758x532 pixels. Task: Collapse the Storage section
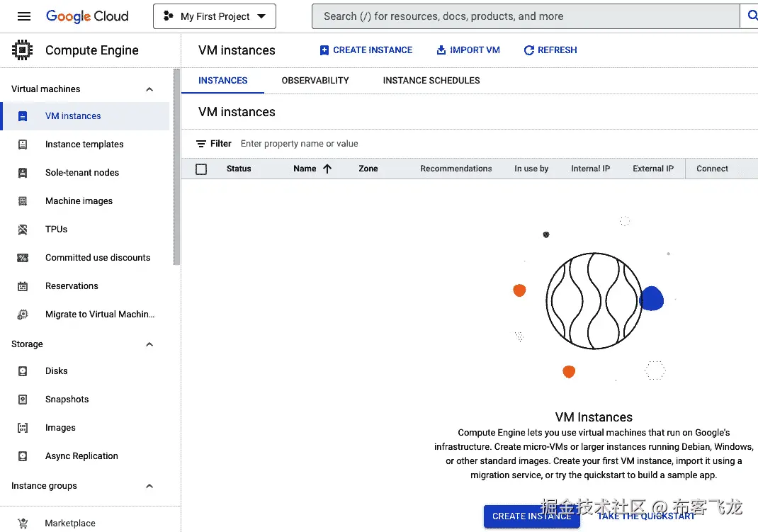tap(149, 344)
